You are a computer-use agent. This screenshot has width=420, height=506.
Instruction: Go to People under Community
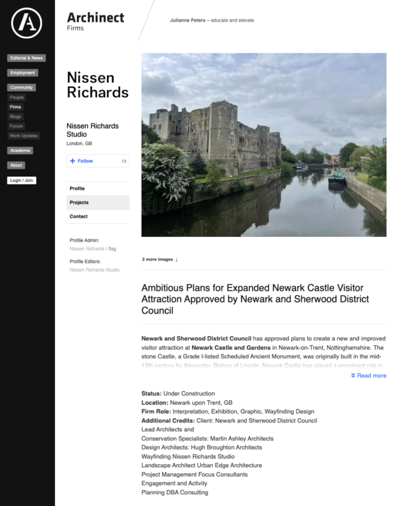[x=16, y=97]
